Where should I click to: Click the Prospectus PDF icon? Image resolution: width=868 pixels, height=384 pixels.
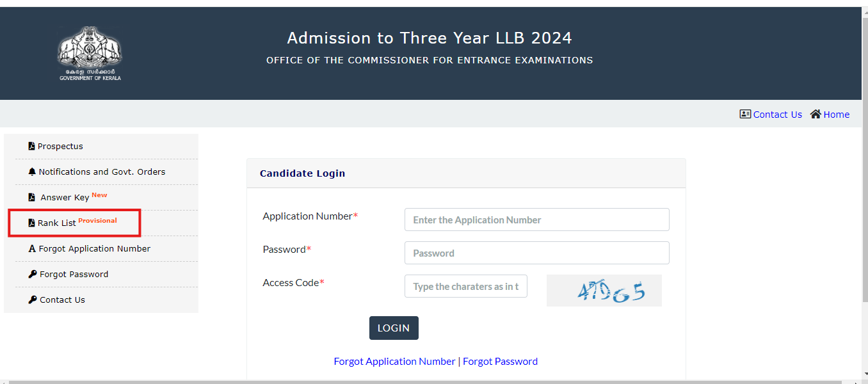click(x=31, y=146)
